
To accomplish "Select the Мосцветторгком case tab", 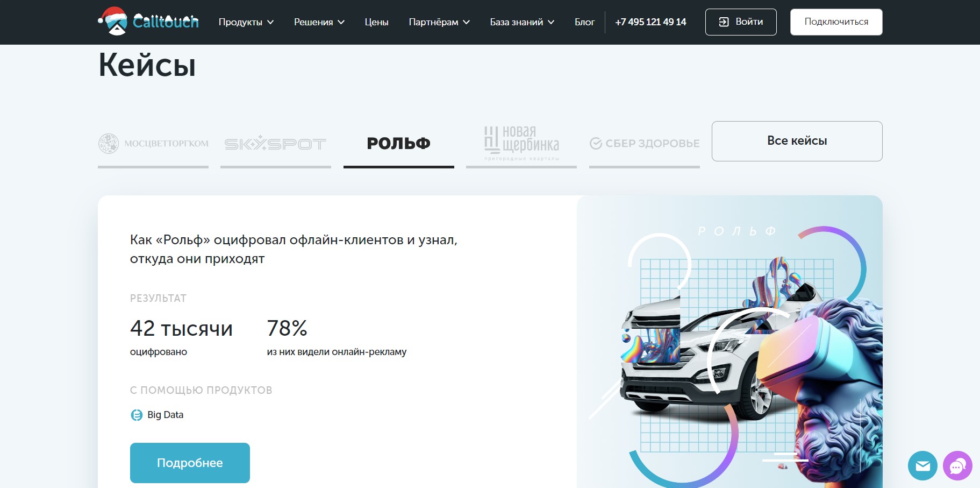I will pyautogui.click(x=153, y=144).
